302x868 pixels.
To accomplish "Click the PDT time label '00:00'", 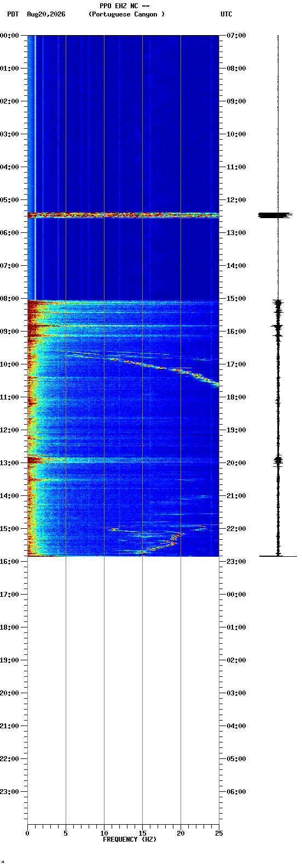I will coord(9,36).
